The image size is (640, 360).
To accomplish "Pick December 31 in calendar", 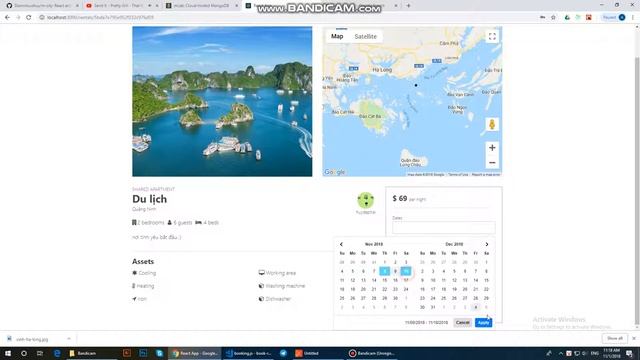I will (x=433, y=307).
